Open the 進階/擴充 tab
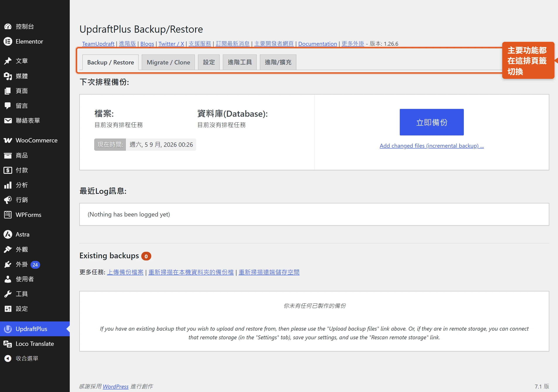The image size is (558, 392). [278, 63]
